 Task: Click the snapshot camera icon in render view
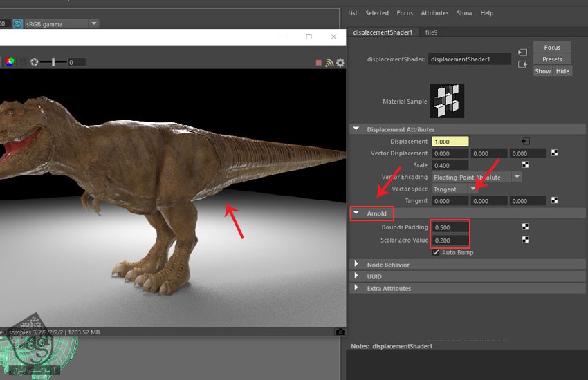tap(340, 332)
